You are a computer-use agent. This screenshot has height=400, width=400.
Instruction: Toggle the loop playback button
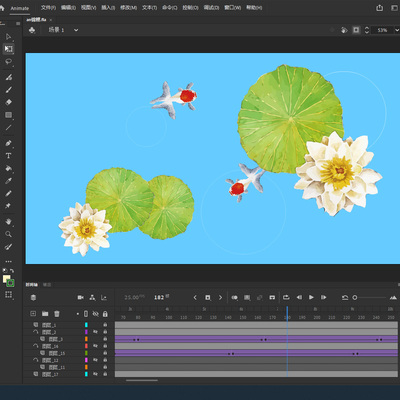click(286, 297)
